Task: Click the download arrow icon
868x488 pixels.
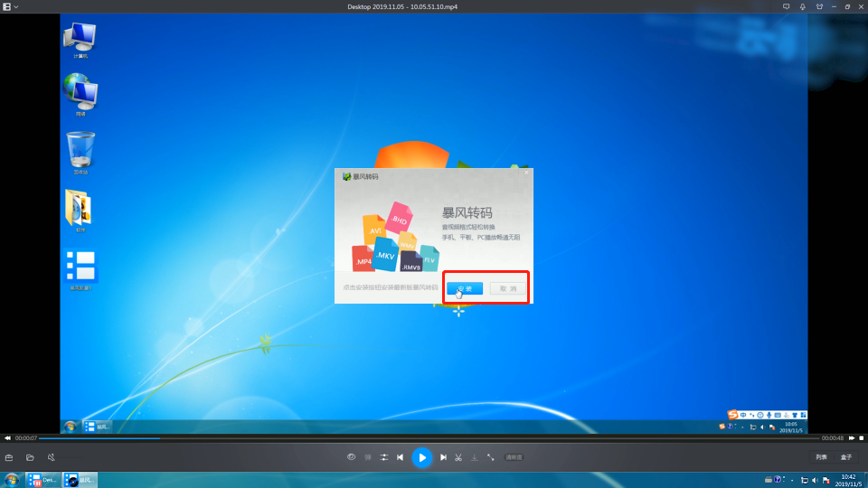Action: tap(475, 457)
